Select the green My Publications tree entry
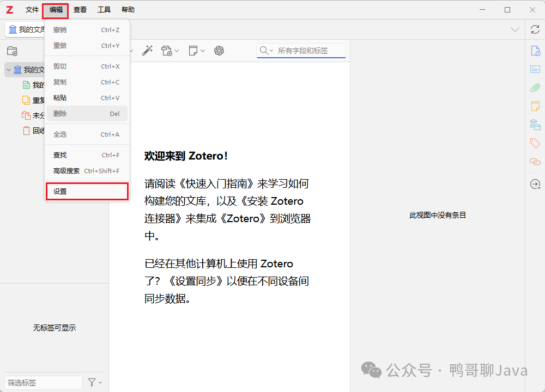Screen dimensions: 545x392 tap(33, 85)
